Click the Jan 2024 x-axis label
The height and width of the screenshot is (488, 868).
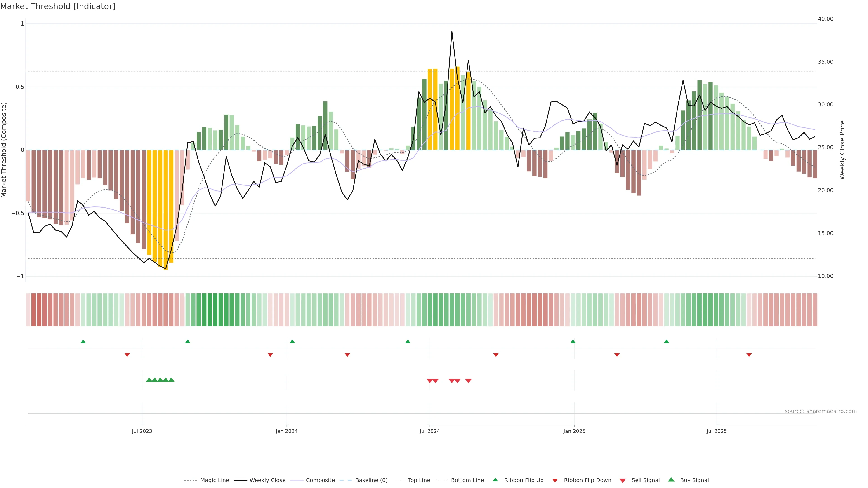tap(286, 431)
